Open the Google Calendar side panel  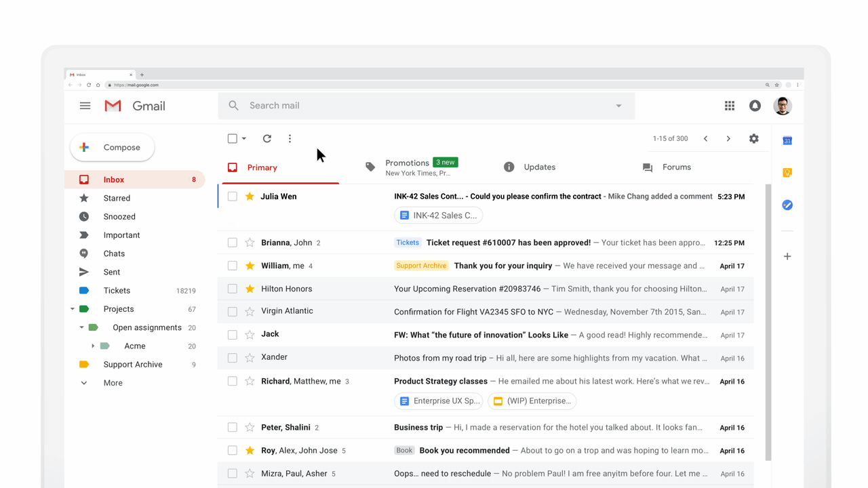[x=787, y=140]
